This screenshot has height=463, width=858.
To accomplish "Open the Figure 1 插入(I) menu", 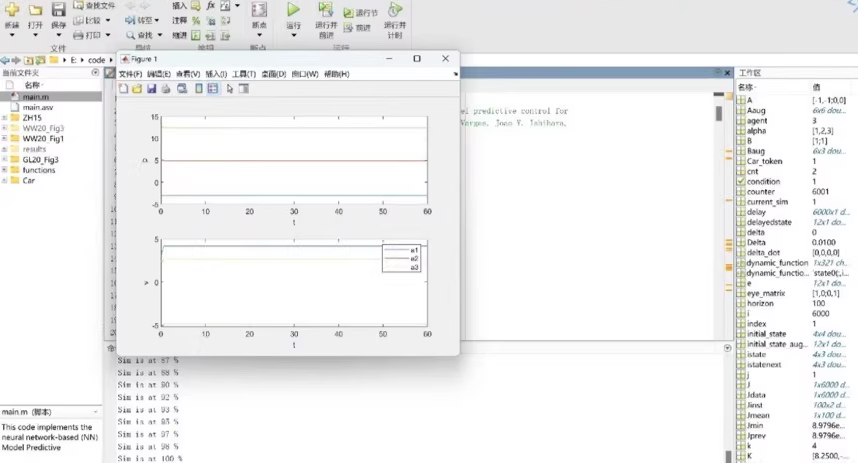I will 216,74.
